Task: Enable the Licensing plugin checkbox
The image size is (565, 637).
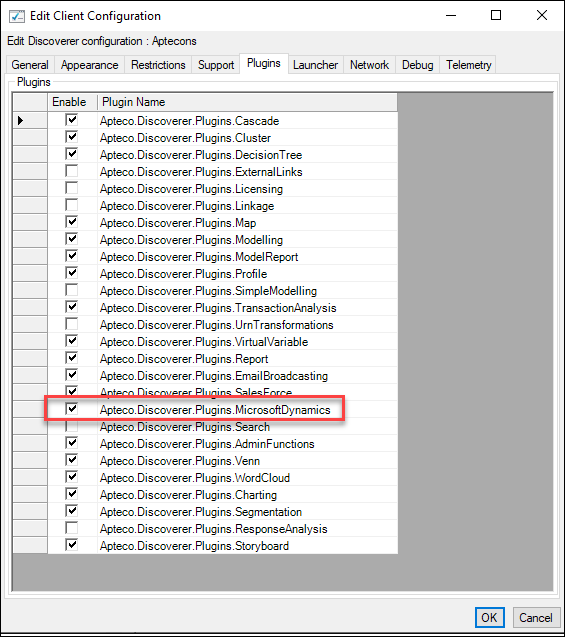Action: [72, 188]
